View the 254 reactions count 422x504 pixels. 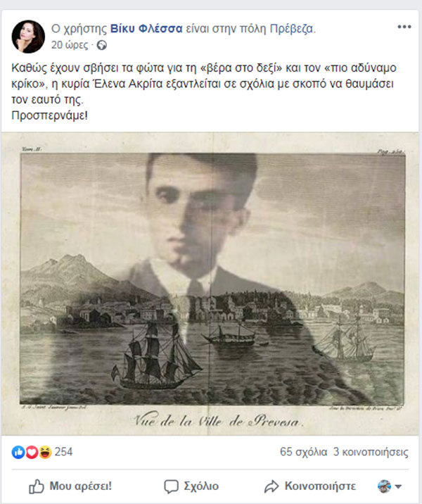(x=63, y=452)
